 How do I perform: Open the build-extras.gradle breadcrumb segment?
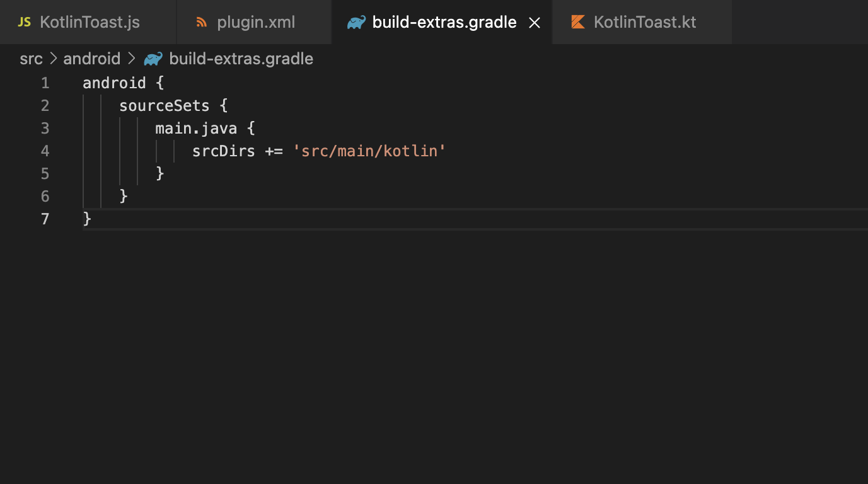[241, 59]
